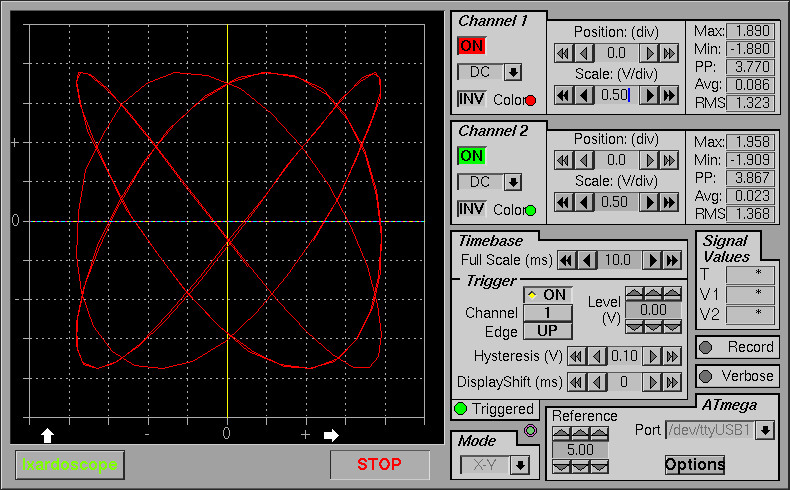790x490 pixels.
Task: Increase DisplayShift with double-right arrow
Action: [x=672, y=382]
